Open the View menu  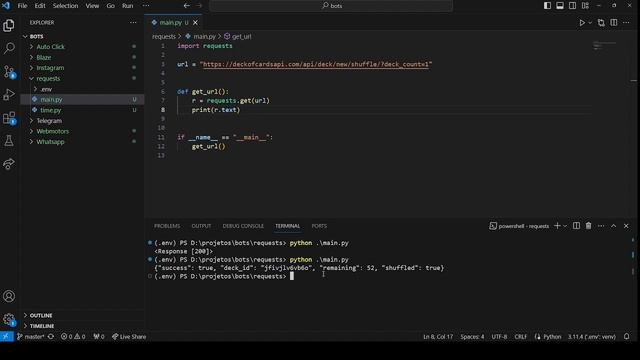tap(92, 6)
